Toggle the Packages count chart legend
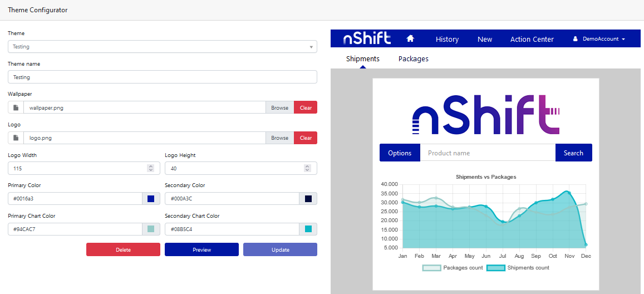Screen dimensions: 644x294 click(x=453, y=268)
